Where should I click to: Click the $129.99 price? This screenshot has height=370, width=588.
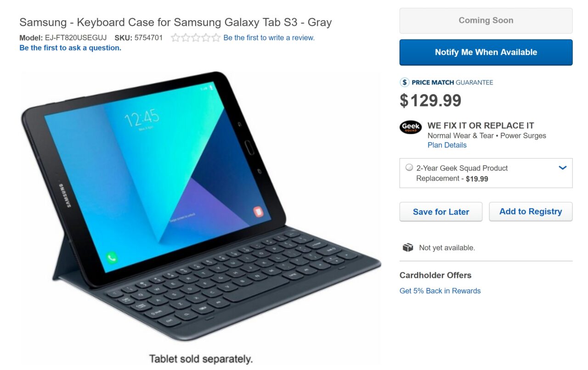430,101
